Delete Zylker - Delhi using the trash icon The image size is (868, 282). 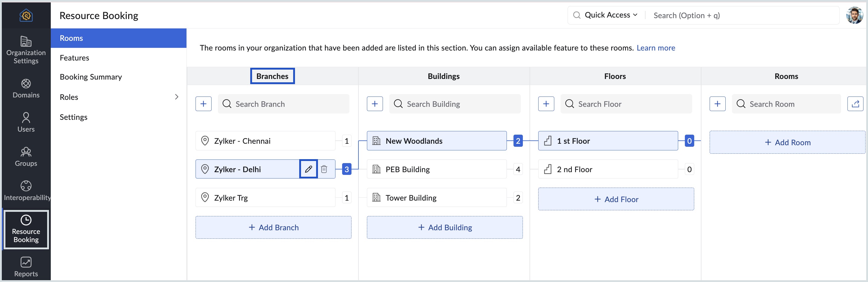pyautogui.click(x=324, y=169)
